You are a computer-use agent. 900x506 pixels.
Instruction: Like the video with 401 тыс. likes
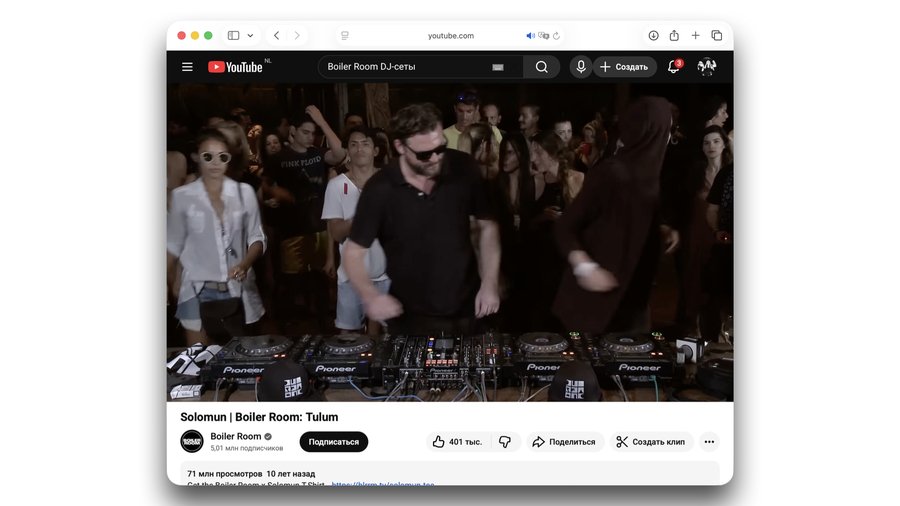pos(458,442)
